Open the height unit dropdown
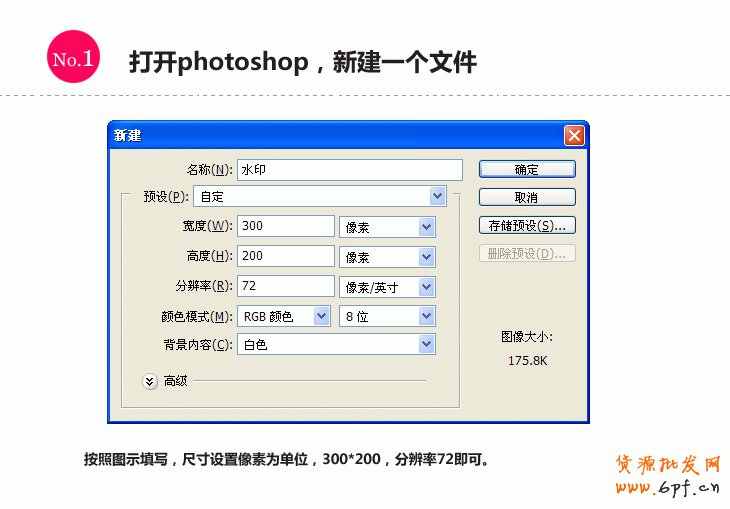Viewport: 730px width, 509px height. point(387,257)
